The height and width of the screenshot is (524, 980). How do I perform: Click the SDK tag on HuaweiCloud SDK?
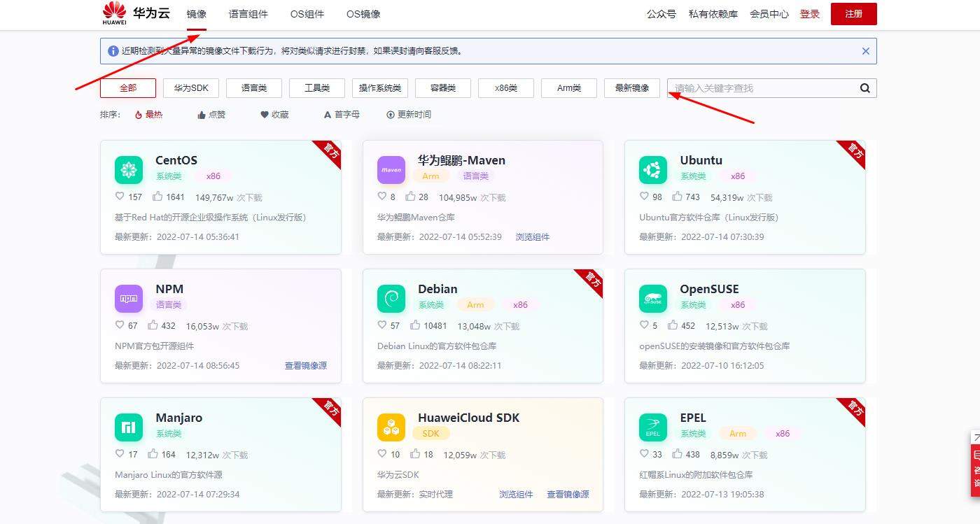430,434
